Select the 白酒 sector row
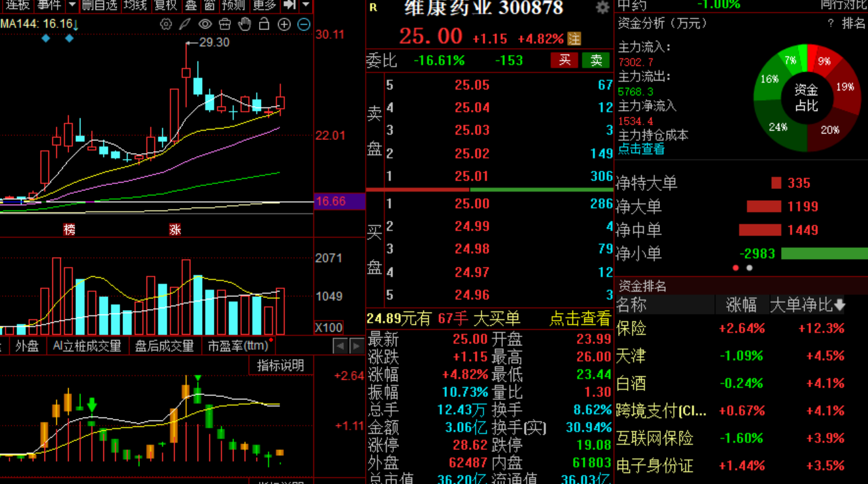The image size is (868, 484). coord(742,383)
